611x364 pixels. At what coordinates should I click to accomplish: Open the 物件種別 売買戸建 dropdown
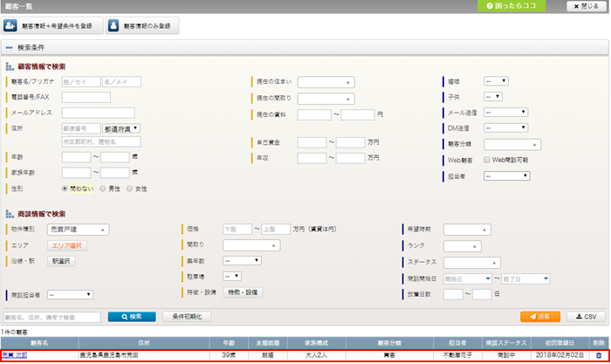point(79,230)
